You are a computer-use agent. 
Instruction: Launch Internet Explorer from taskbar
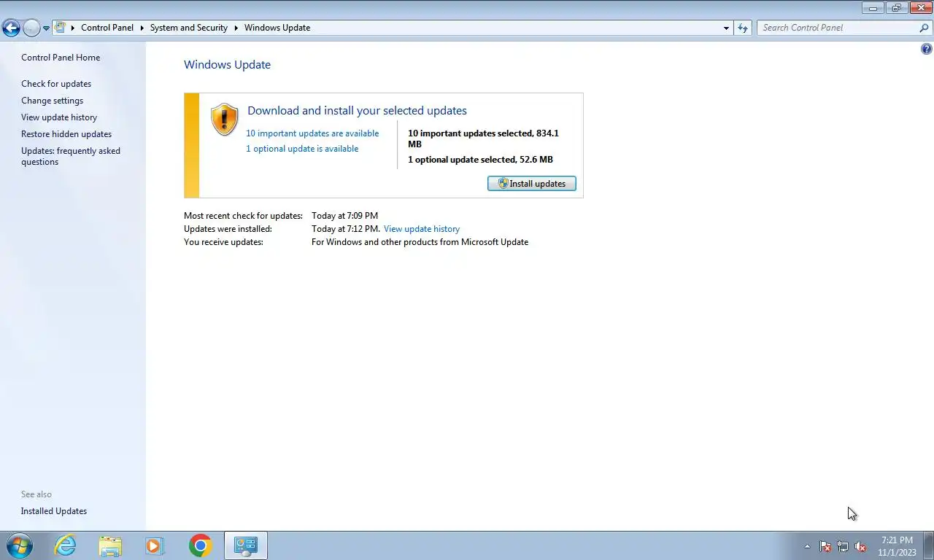click(66, 545)
